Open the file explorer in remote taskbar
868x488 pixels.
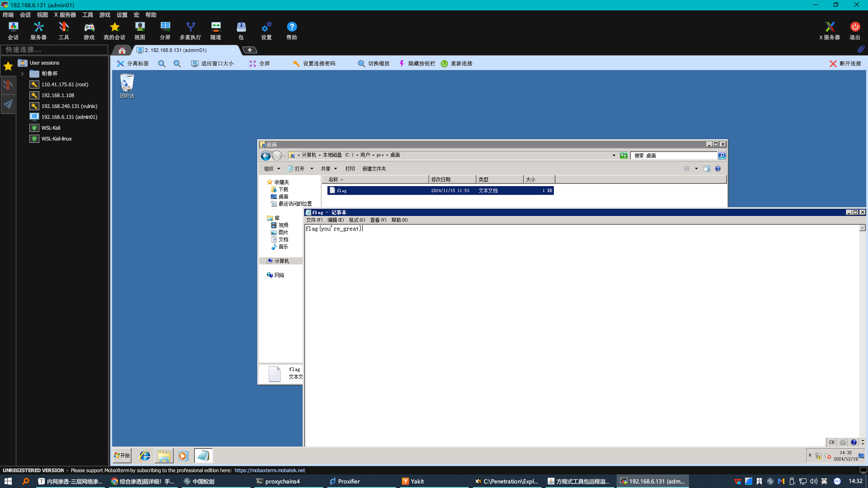(x=164, y=456)
